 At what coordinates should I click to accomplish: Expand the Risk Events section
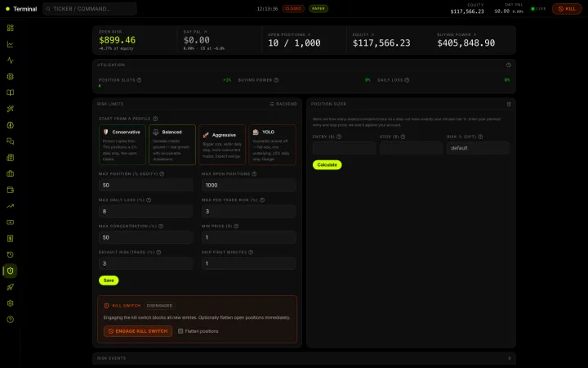click(x=304, y=358)
